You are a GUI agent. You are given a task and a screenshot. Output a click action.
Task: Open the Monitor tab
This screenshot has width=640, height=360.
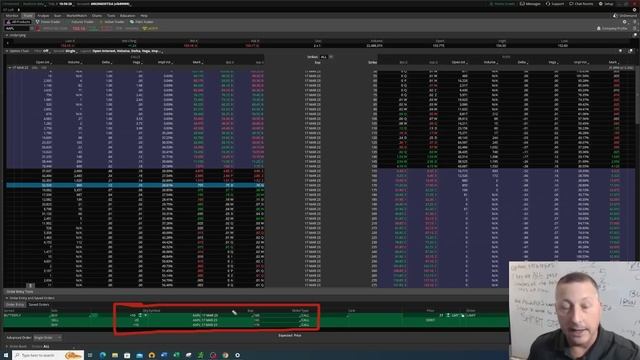pyautogui.click(x=12, y=16)
